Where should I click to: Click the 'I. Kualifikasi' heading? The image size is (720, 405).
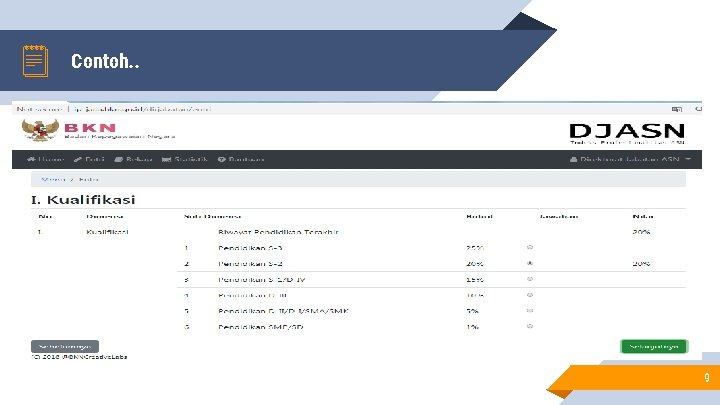[83, 200]
